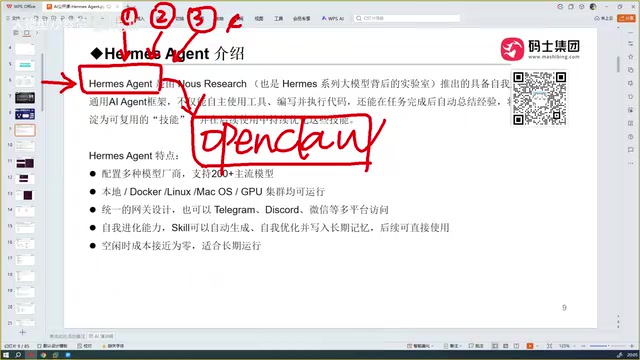Click the 码士集团 logo on slide
This screenshot has width=640, height=360.
click(540, 49)
